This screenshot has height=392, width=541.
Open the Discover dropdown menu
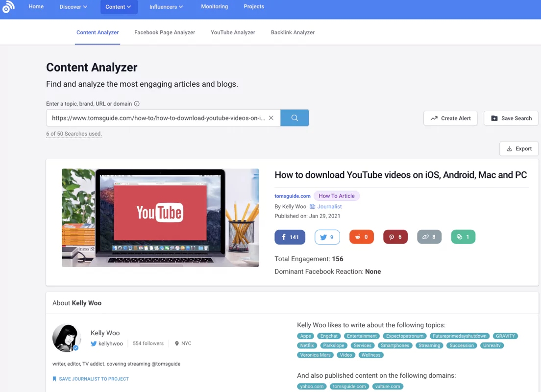pyautogui.click(x=73, y=6)
